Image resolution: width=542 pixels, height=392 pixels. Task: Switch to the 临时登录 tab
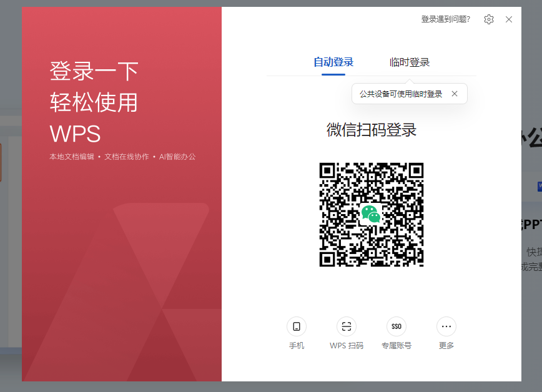[x=409, y=62]
